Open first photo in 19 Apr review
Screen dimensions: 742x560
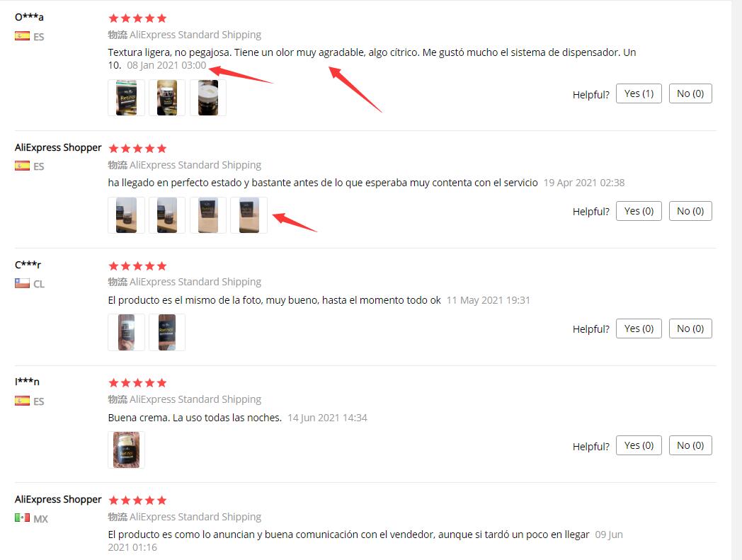point(126,215)
